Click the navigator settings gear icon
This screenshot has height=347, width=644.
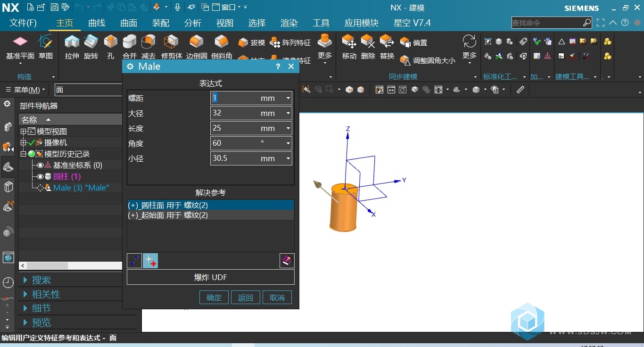point(7,104)
